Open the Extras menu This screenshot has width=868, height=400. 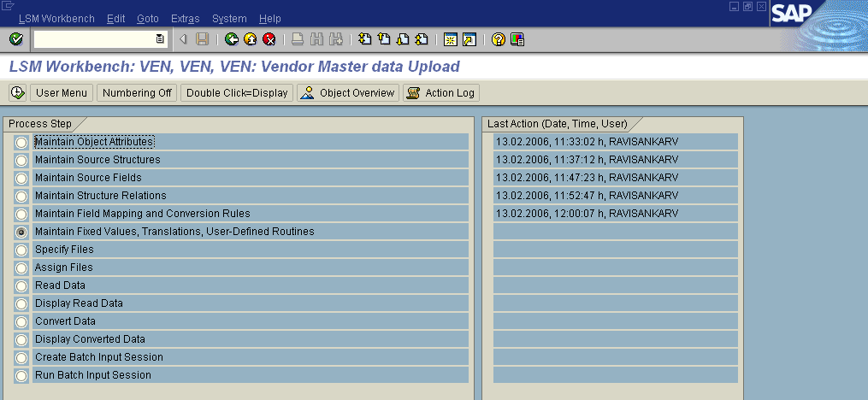[x=185, y=18]
